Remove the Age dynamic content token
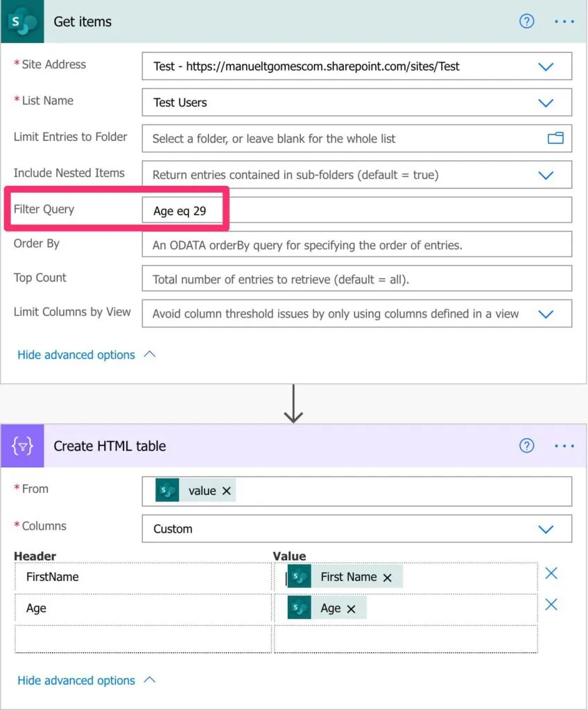The height and width of the screenshot is (710, 588). (x=351, y=609)
